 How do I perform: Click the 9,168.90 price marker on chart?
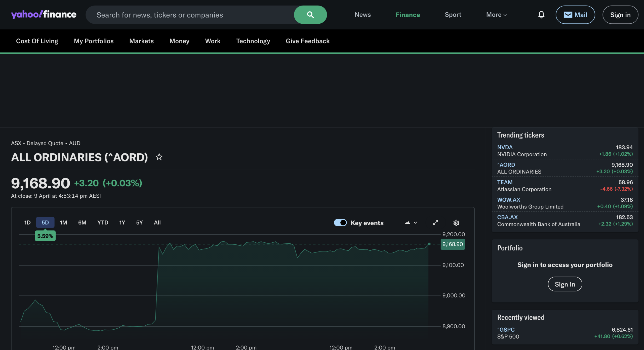[452, 244]
